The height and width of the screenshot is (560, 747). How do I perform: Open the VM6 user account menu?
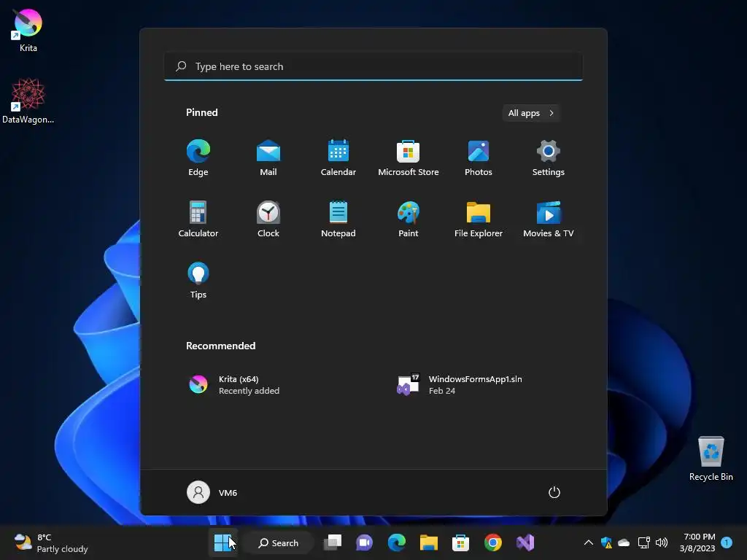[x=212, y=492]
